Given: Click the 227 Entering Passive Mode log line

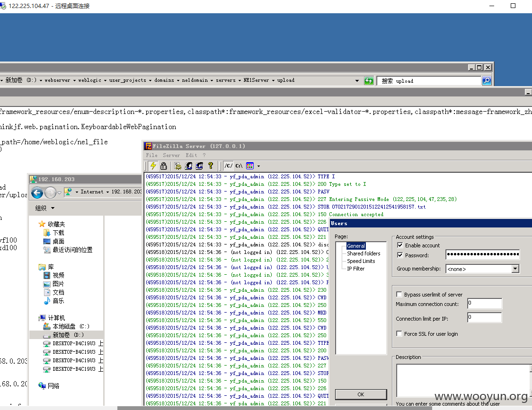Looking at the screenshot, I should (x=301, y=199).
